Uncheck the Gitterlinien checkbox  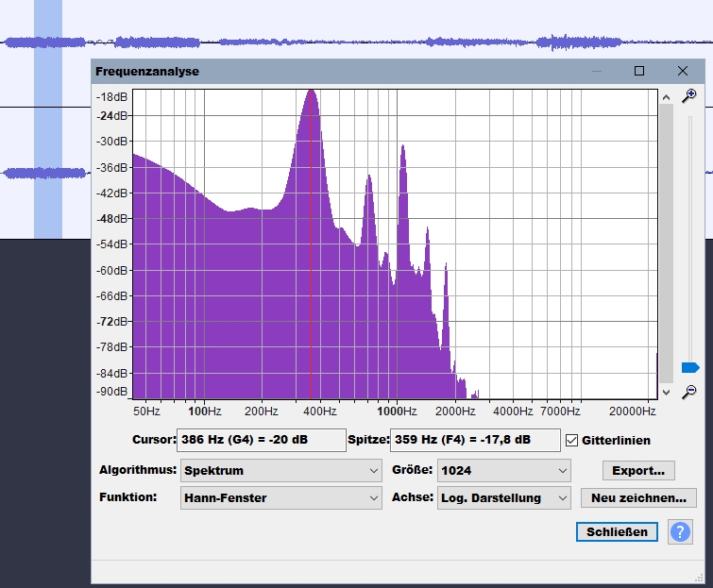pyautogui.click(x=571, y=441)
